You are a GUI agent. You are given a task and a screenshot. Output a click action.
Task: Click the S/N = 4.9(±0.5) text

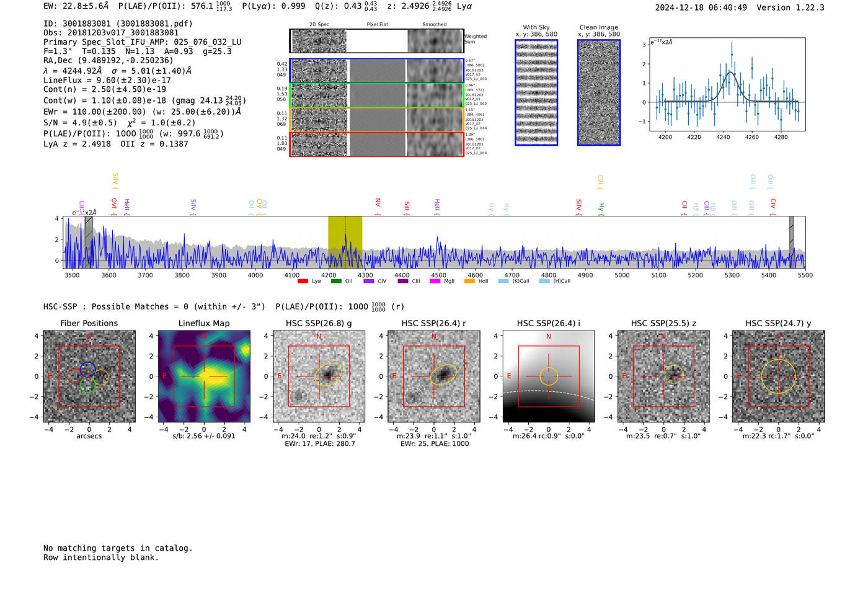point(80,123)
